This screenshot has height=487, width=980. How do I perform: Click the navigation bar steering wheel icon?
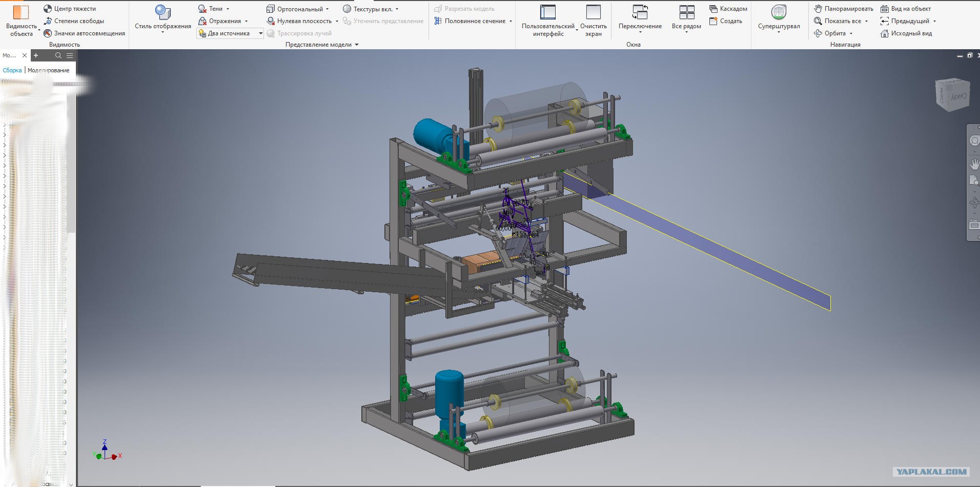[974, 140]
